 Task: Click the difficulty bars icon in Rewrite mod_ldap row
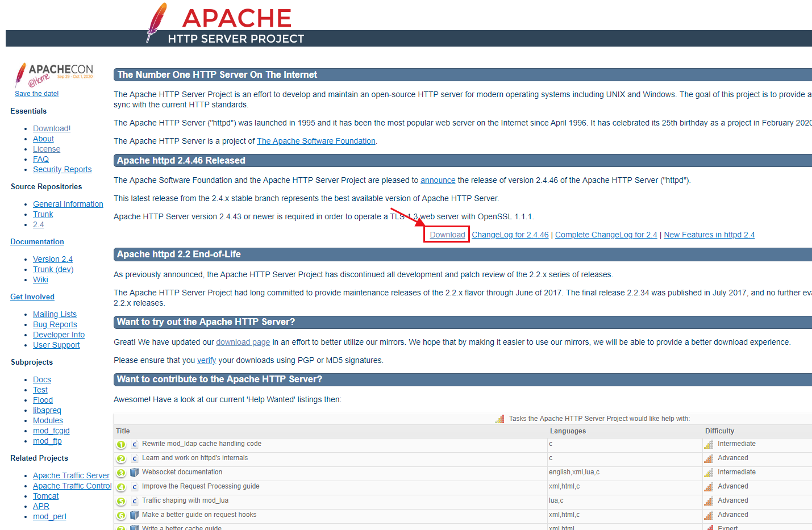tap(709, 444)
